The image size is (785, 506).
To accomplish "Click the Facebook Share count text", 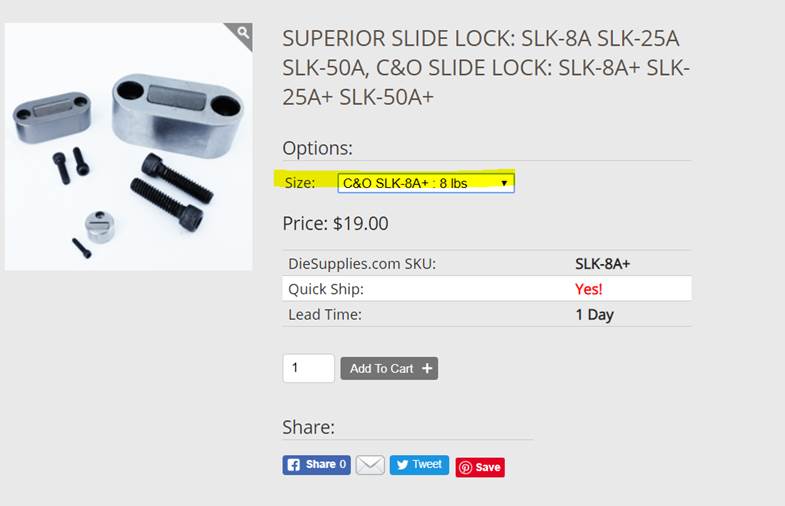I will [x=327, y=465].
